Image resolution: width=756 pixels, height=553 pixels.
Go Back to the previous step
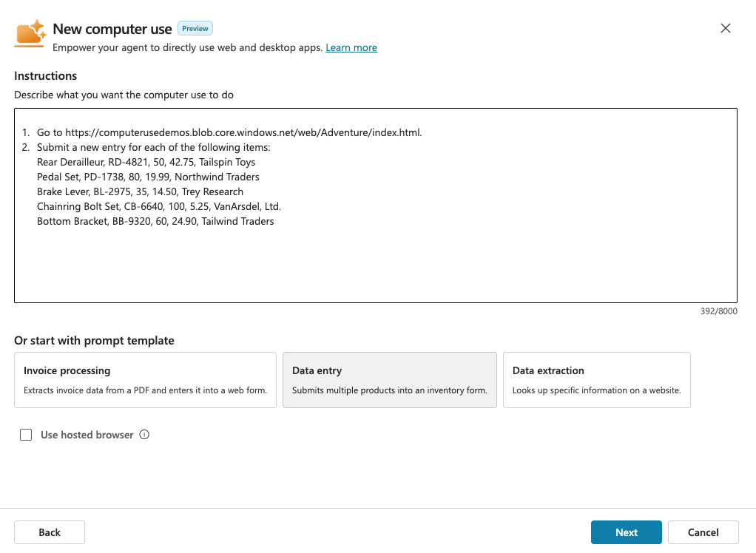point(50,532)
